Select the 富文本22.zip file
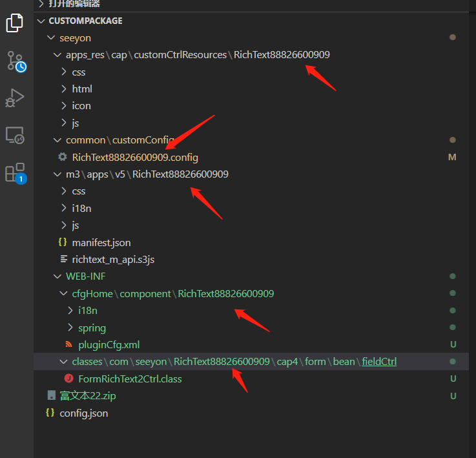The width and height of the screenshot is (476, 458). tap(87, 396)
